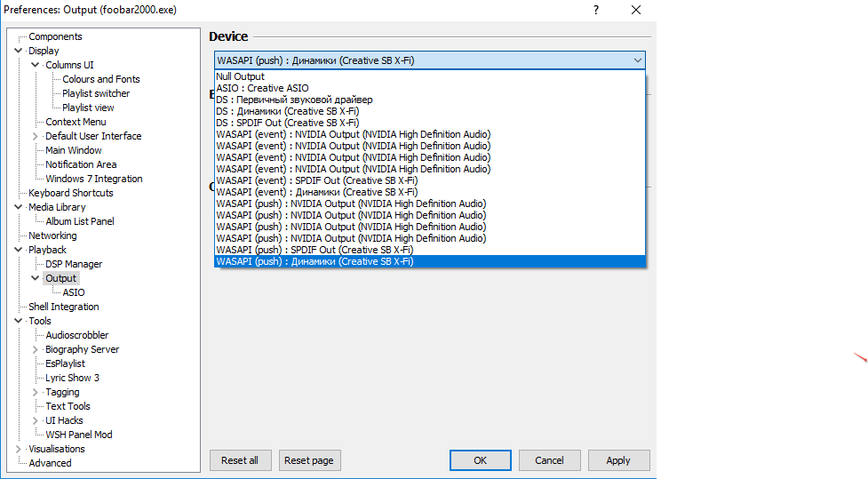Open Album List Panel page
Viewport: 868px width, 479px height.
coord(80,221)
